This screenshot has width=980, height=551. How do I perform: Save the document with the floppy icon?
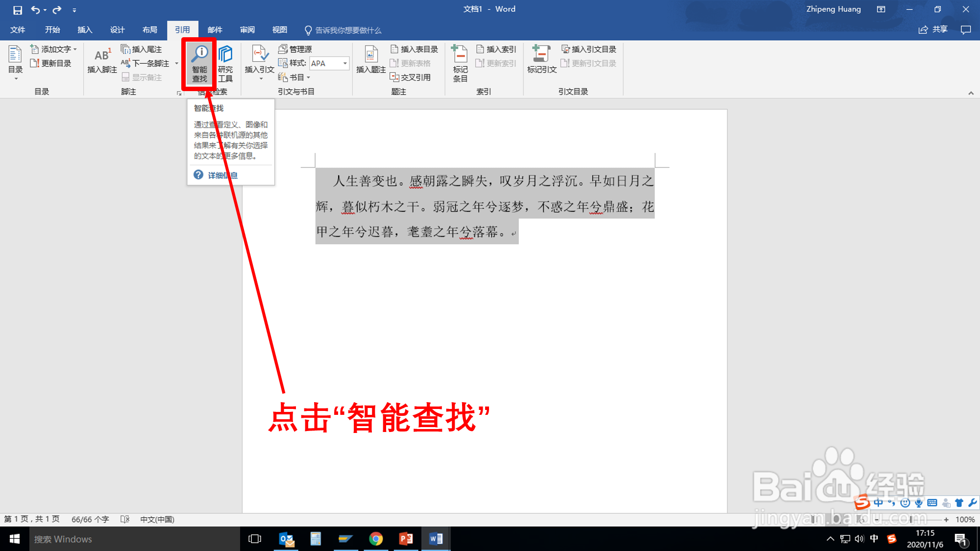[18, 10]
